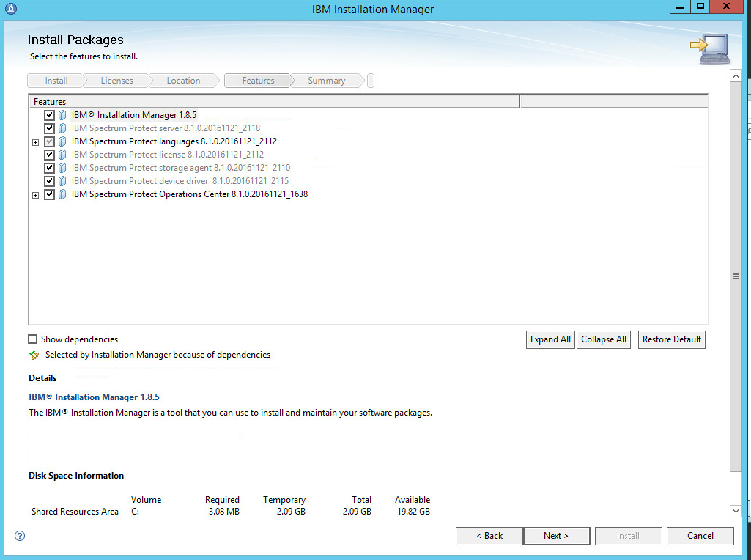Uncheck IBM Installation Manager 1.8.5 checkbox
751x560 pixels.
click(50, 115)
